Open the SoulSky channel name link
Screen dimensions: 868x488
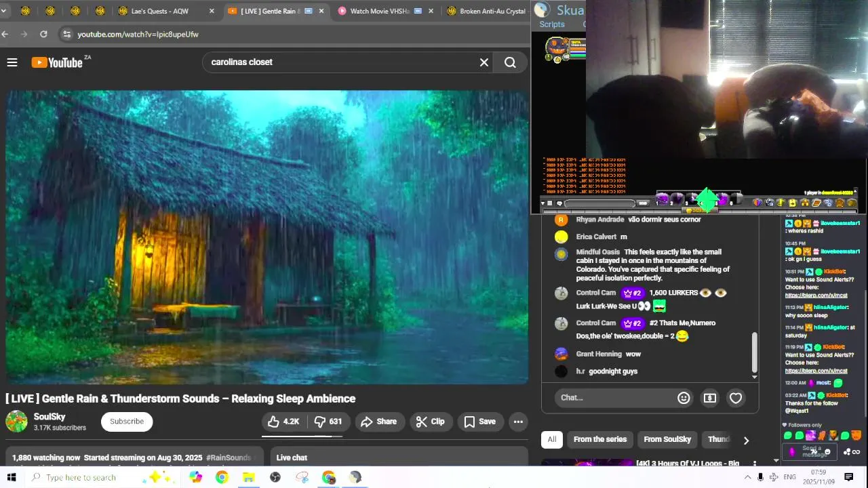(50, 417)
